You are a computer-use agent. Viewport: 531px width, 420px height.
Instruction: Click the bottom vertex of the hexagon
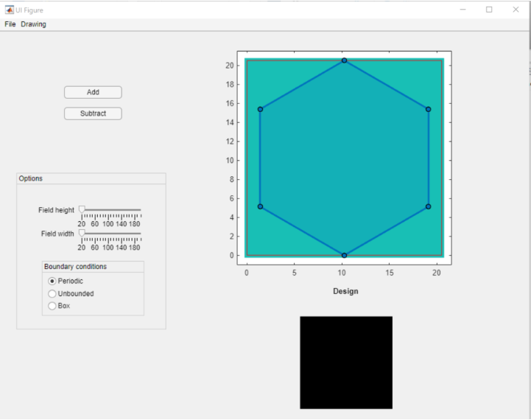[x=344, y=256]
